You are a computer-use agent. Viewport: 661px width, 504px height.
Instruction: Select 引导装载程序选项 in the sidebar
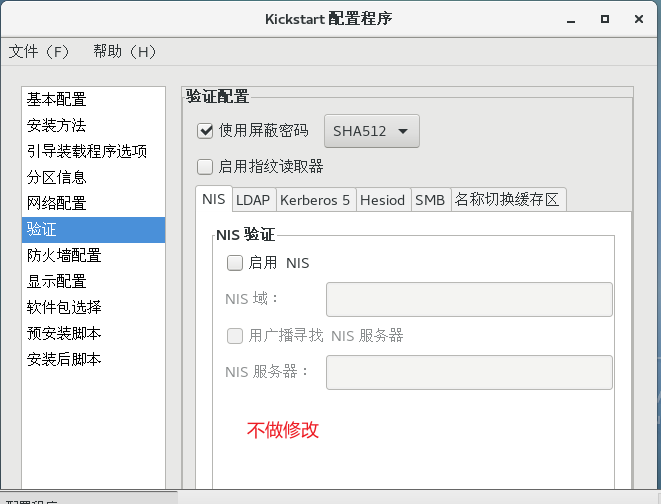pyautogui.click(x=93, y=152)
